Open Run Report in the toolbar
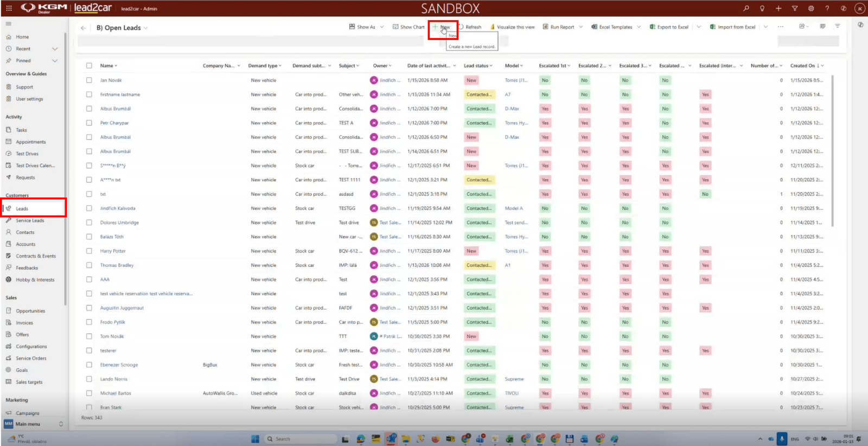This screenshot has height=446, width=868. (x=559, y=27)
